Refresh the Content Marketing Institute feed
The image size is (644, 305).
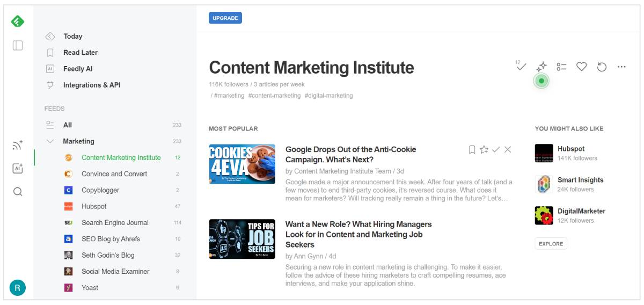(602, 67)
